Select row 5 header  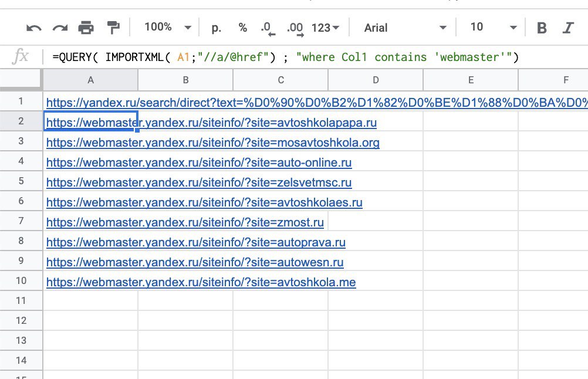[x=21, y=181]
